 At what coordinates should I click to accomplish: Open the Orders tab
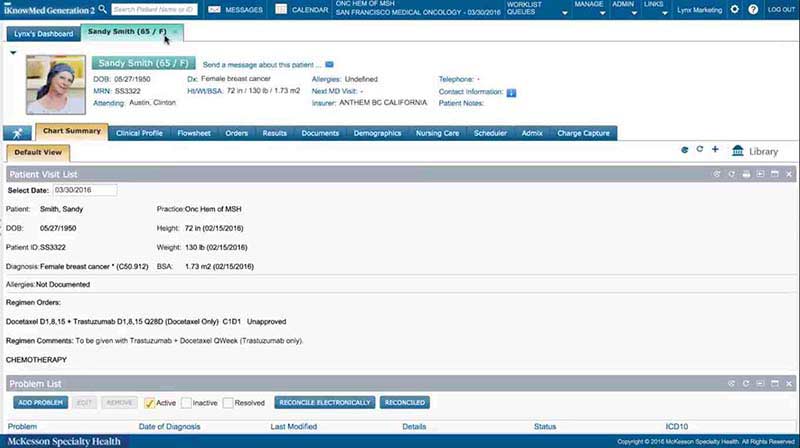237,133
